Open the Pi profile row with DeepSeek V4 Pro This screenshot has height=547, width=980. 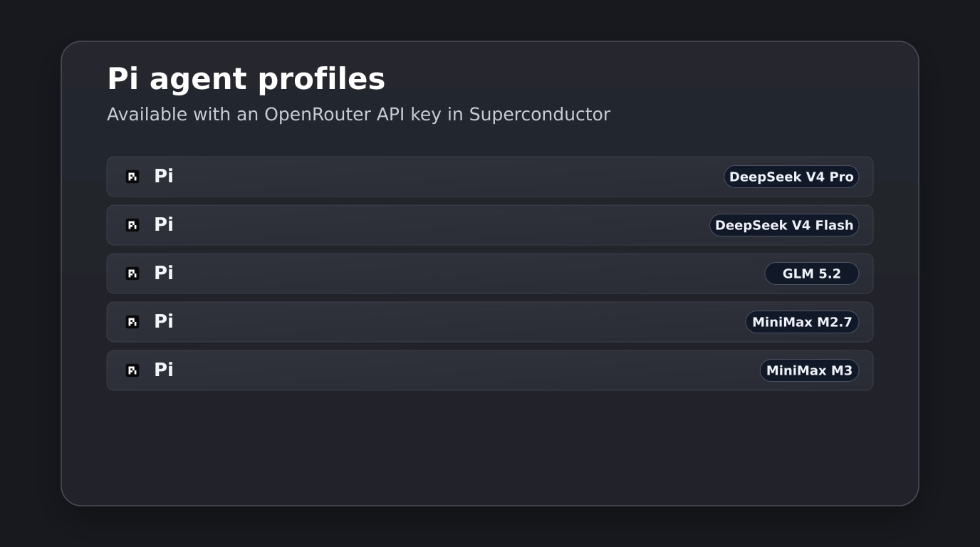click(490, 177)
